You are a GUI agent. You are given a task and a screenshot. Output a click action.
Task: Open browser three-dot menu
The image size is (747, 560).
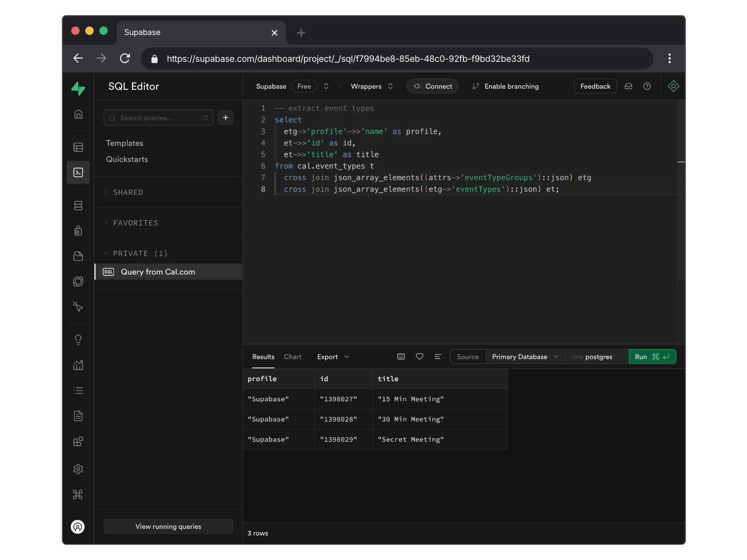pyautogui.click(x=670, y=58)
